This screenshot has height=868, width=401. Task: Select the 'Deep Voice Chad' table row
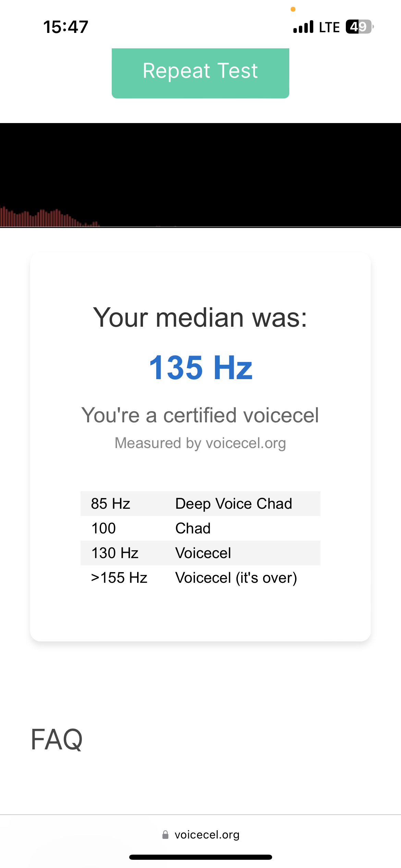[200, 504]
